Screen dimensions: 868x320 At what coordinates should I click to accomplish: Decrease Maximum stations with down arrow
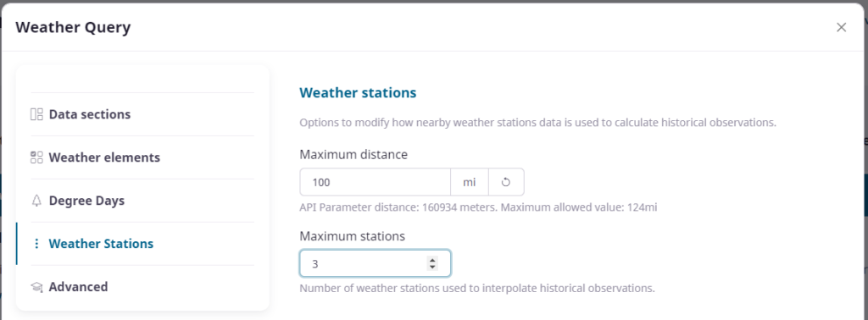pos(432,268)
